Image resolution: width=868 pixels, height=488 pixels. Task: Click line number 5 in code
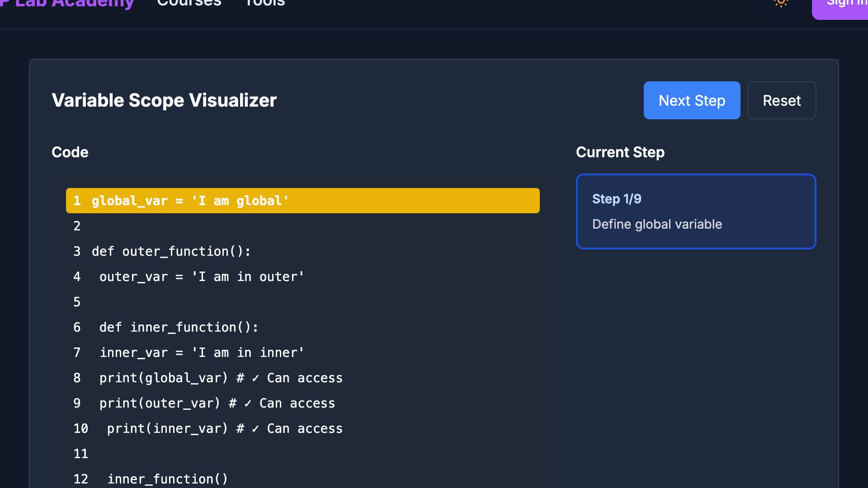[77, 302]
